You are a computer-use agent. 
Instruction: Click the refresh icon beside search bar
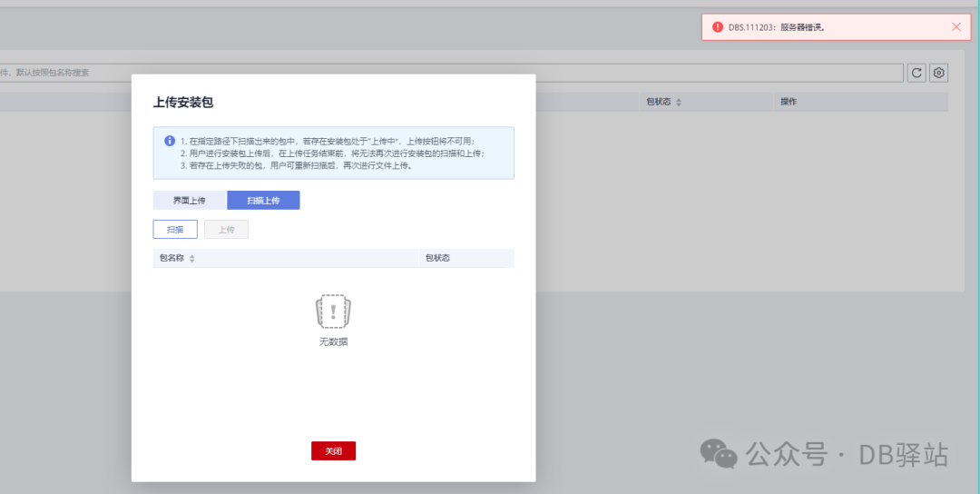pyautogui.click(x=916, y=73)
